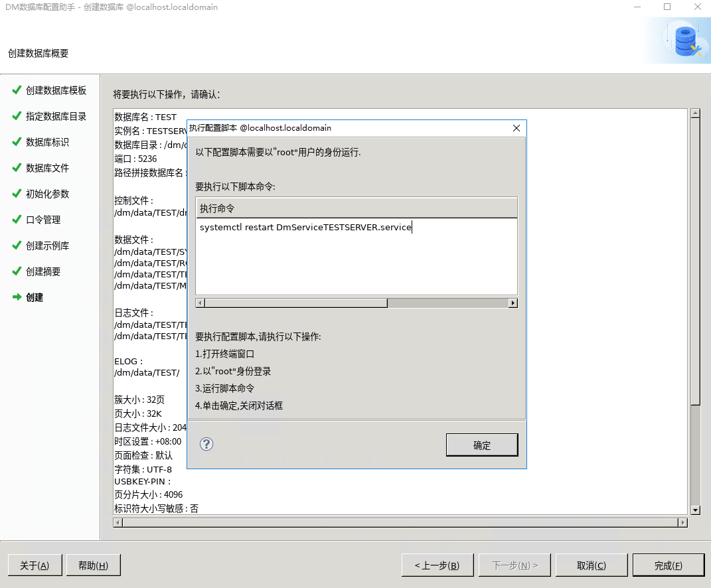
Task: Click the help question mark icon in dialog
Action: tap(206, 444)
